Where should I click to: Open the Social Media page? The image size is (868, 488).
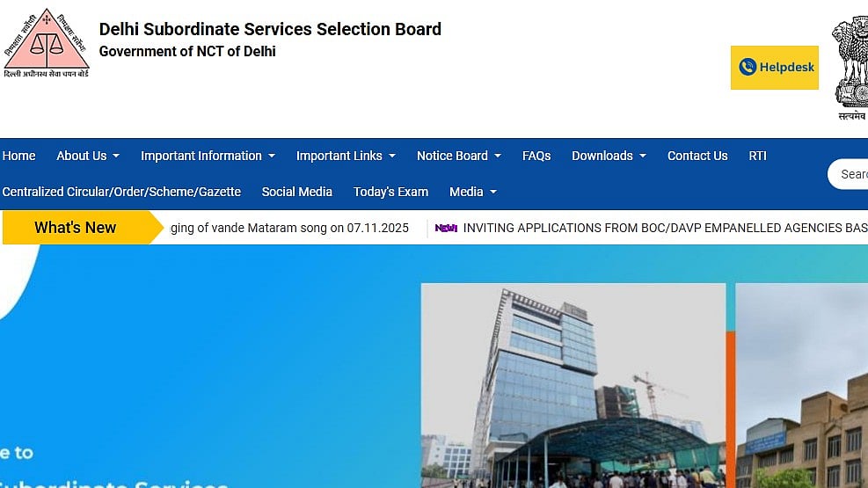pos(296,192)
